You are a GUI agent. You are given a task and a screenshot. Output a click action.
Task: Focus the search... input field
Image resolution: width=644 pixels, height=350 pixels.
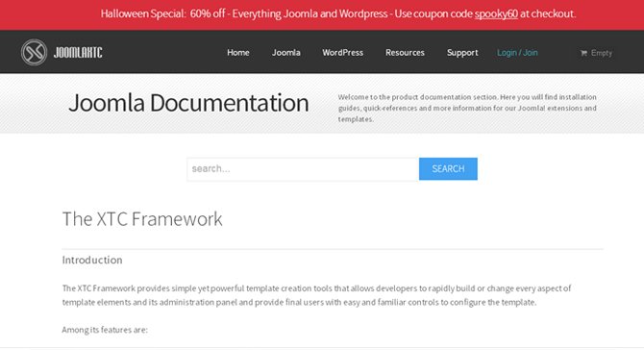pyautogui.click(x=303, y=169)
